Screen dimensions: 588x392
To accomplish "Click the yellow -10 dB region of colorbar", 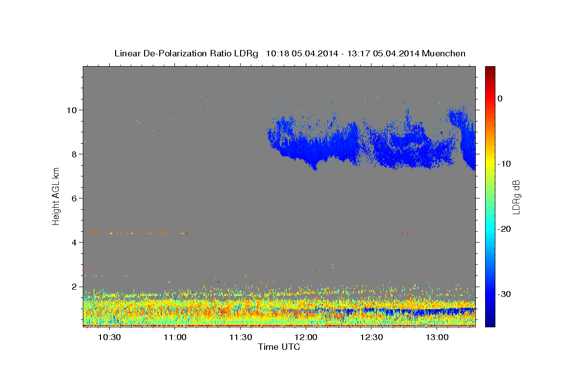I will pos(490,164).
